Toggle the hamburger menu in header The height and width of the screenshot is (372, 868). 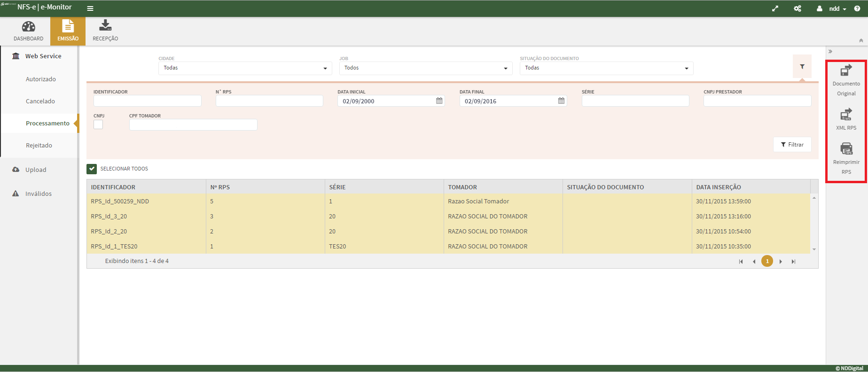tap(90, 8)
